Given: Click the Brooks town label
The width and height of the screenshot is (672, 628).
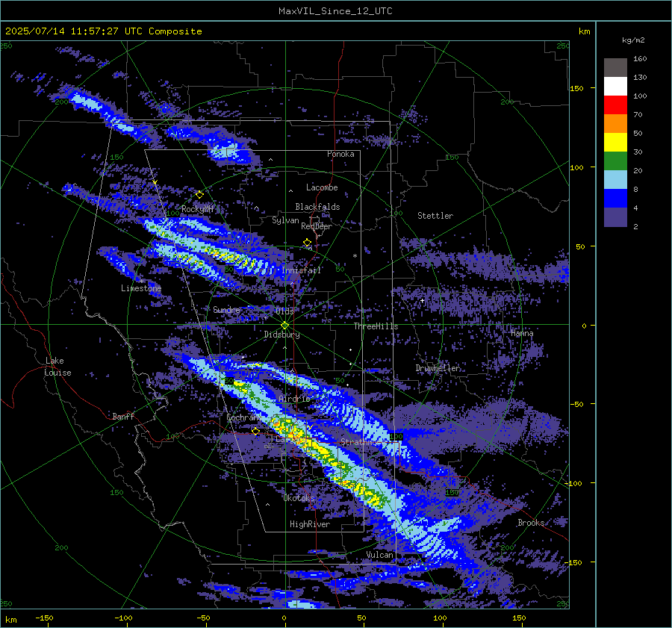Looking at the screenshot, I should 531,523.
